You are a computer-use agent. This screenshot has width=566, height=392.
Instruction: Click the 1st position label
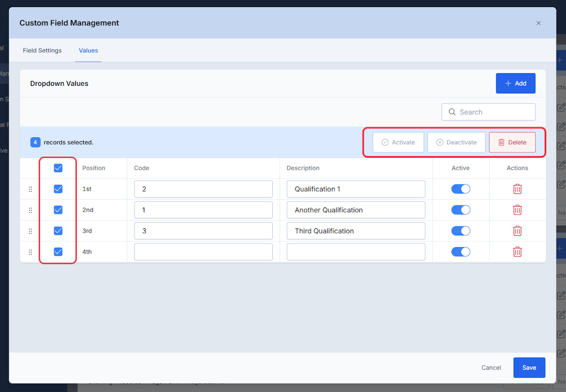point(87,189)
